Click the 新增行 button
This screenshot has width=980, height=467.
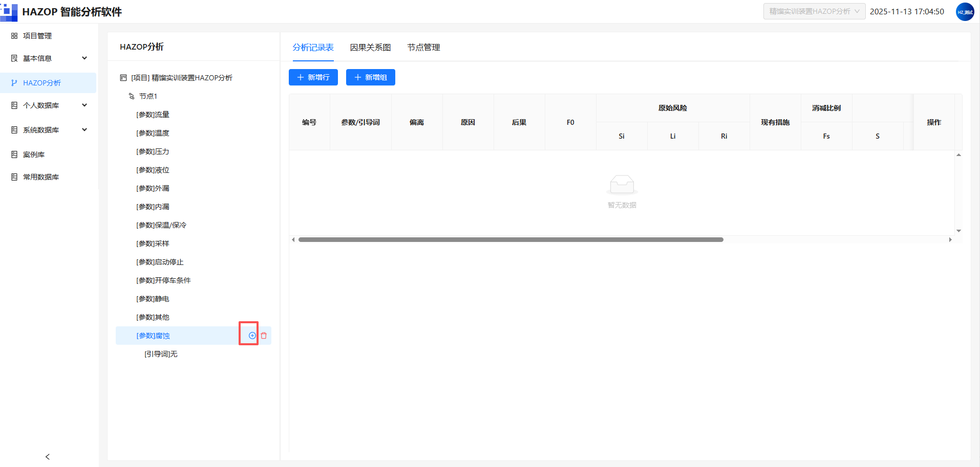click(313, 77)
